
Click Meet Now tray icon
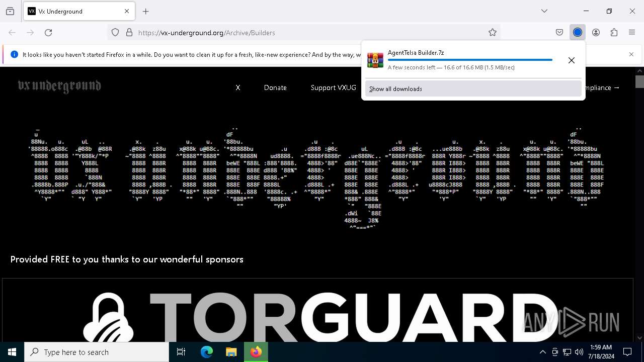point(555,352)
